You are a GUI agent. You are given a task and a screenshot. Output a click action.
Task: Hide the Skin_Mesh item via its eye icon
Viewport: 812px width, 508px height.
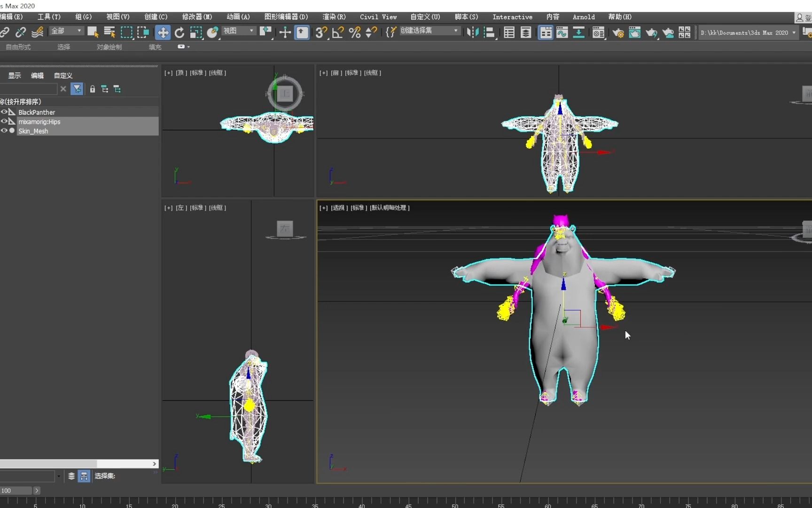pyautogui.click(x=4, y=131)
